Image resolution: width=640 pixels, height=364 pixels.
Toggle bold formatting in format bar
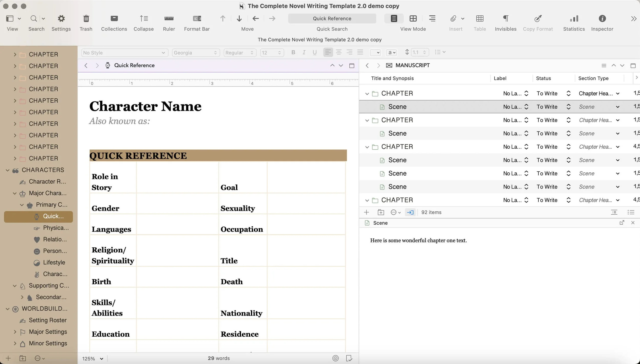293,52
